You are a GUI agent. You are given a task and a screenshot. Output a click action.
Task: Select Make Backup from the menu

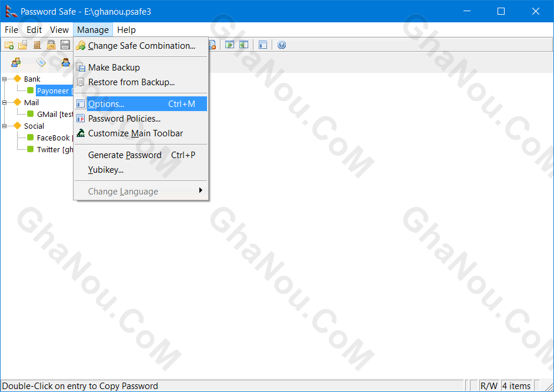click(141, 68)
